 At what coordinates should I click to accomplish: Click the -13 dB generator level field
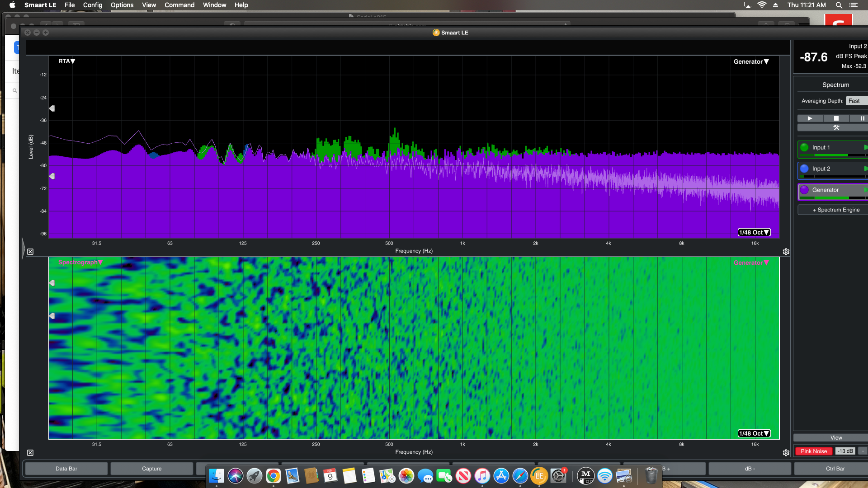[844, 451]
